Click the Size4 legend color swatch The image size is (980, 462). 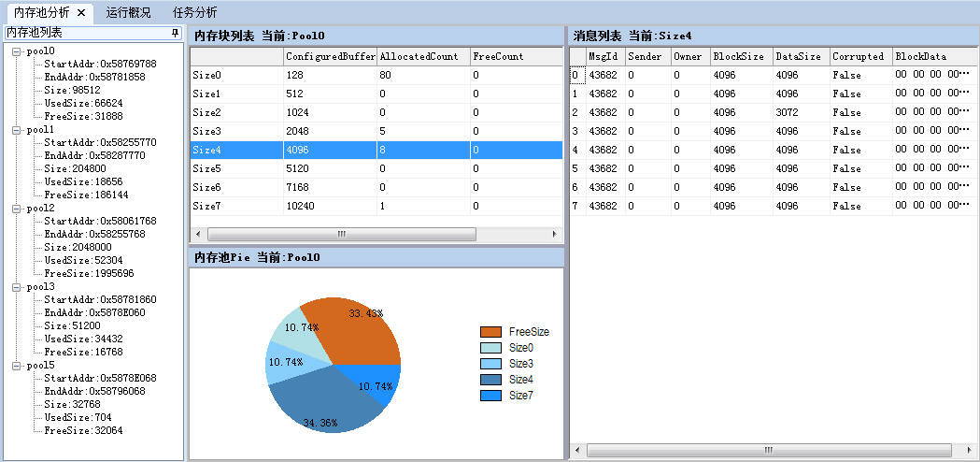490,380
